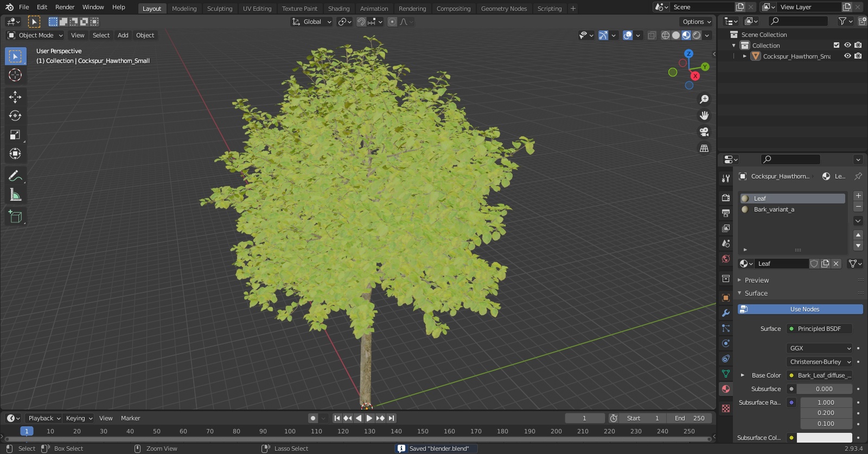Adjust Subsurface value slider

pyautogui.click(x=824, y=389)
